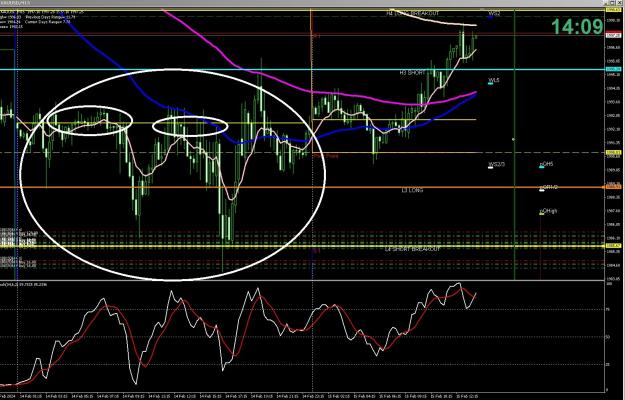The width and height of the screenshot is (625, 400).
Task: Restore the chart window using the title bar button
Action: point(613,3)
